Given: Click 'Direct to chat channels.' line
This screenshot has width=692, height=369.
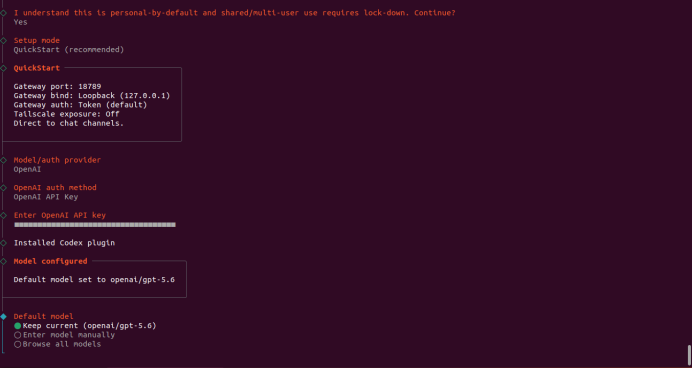Looking at the screenshot, I should tap(69, 124).
